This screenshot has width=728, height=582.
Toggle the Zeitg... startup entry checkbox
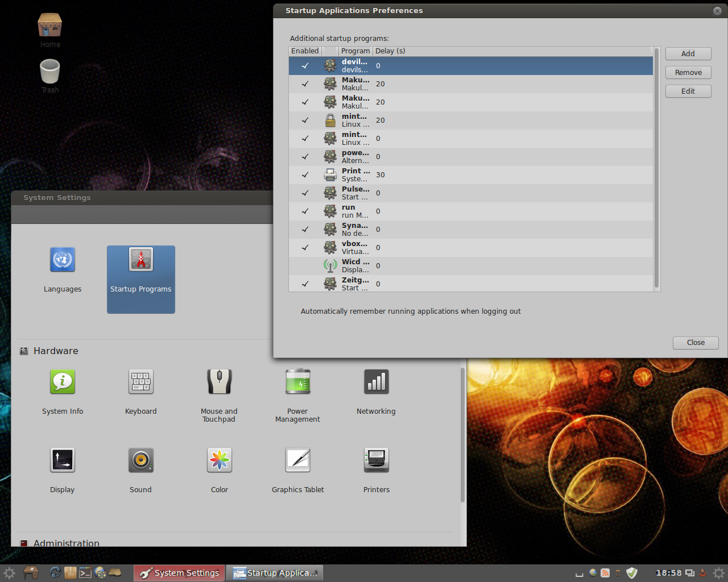pyautogui.click(x=305, y=284)
